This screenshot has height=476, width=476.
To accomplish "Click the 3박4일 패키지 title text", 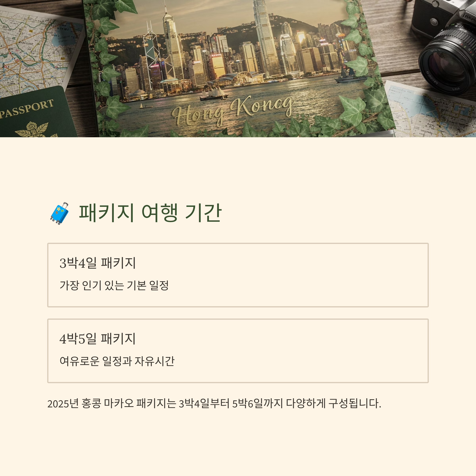I will [x=98, y=263].
